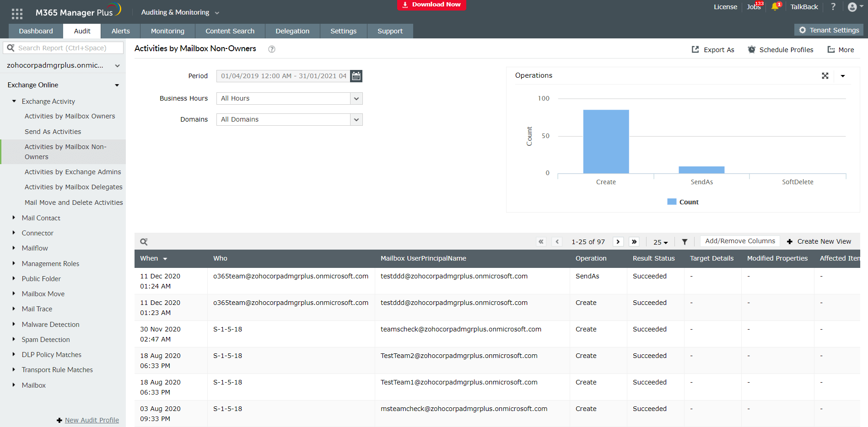Open the Business Hours dropdown
The height and width of the screenshot is (427, 868).
click(x=356, y=98)
